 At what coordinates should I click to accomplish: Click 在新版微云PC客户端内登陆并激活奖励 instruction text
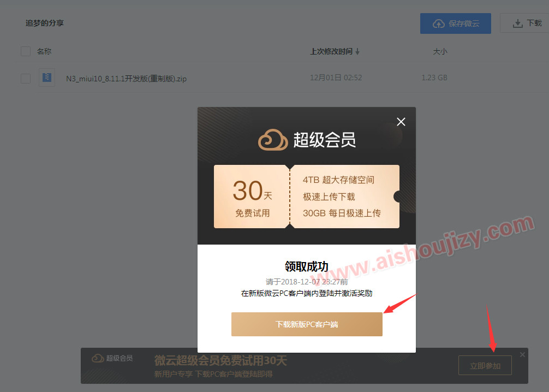[307, 293]
